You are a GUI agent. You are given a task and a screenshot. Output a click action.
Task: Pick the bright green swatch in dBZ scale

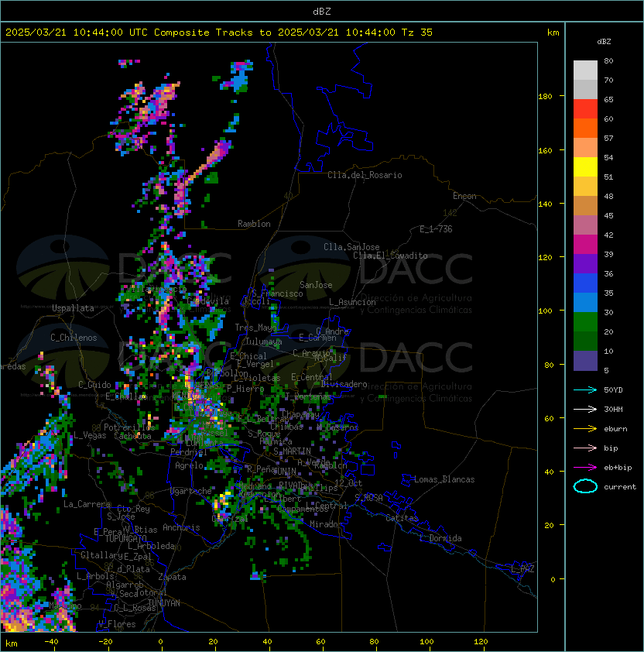point(585,322)
